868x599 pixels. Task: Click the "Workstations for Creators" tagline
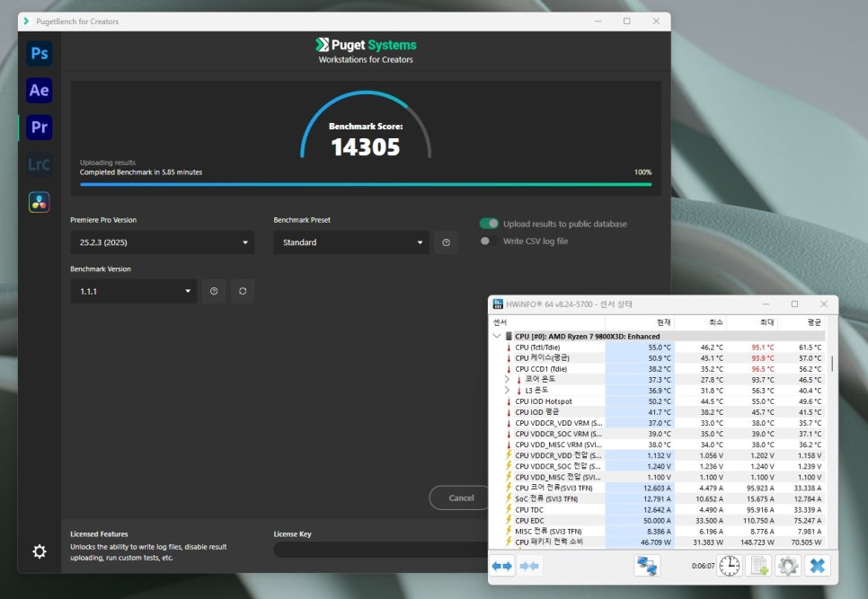(x=366, y=60)
